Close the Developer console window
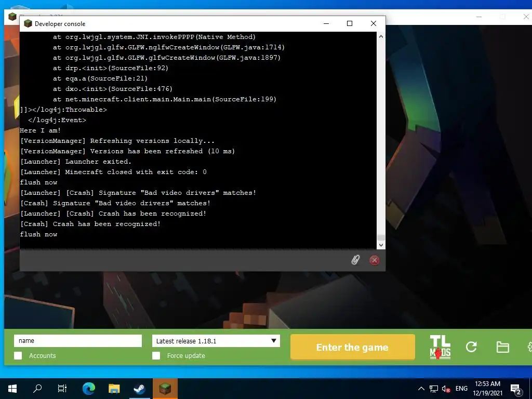 click(x=374, y=23)
